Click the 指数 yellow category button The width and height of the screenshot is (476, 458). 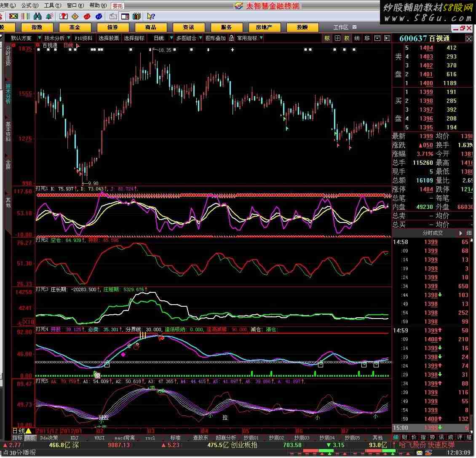37,27
